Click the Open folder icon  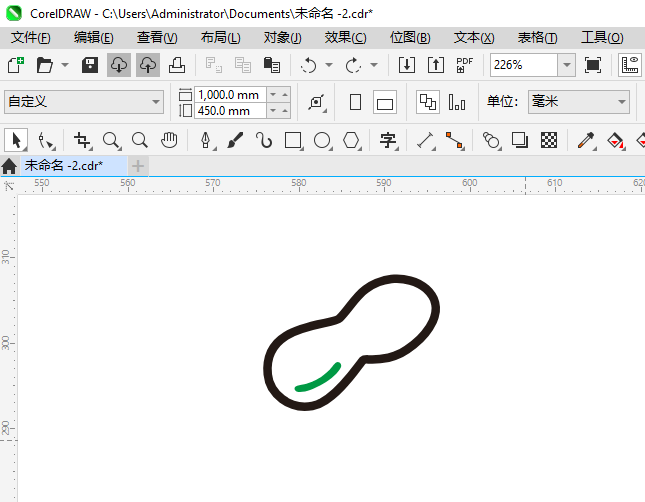pos(44,65)
